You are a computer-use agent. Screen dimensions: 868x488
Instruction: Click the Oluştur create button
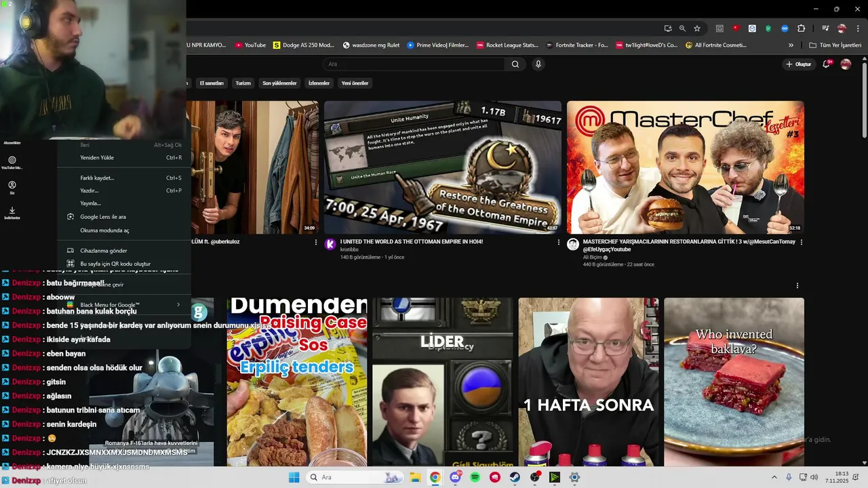coord(799,64)
